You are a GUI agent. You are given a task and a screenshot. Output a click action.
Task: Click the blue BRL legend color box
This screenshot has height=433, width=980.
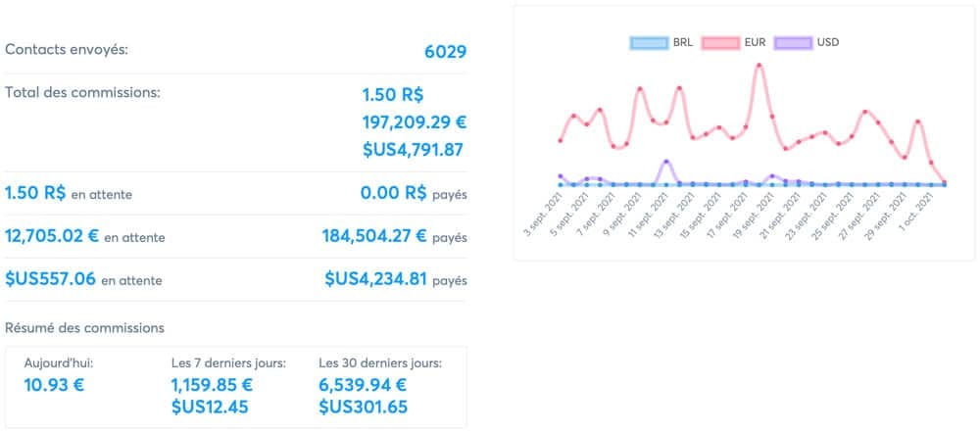click(x=648, y=43)
